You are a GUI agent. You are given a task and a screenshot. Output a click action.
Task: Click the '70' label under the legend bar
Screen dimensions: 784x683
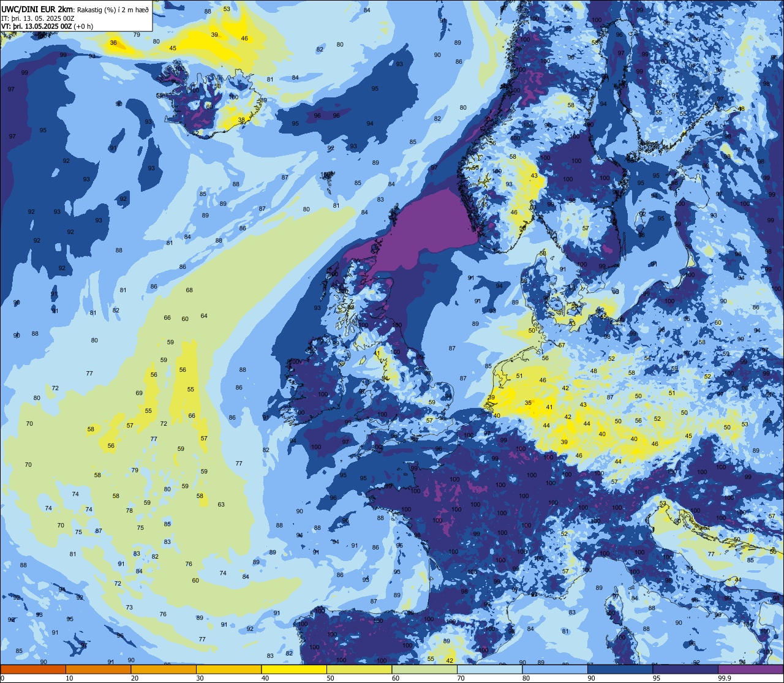pyautogui.click(x=461, y=678)
